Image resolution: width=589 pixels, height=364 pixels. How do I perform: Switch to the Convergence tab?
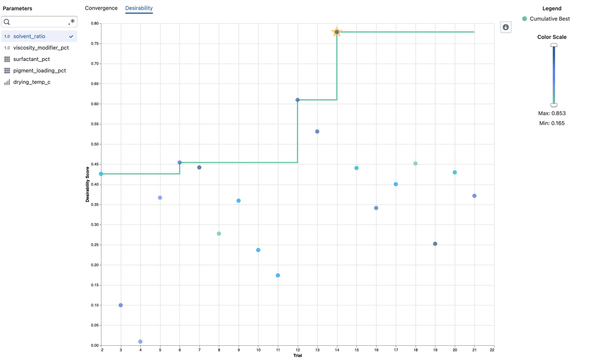click(x=101, y=8)
